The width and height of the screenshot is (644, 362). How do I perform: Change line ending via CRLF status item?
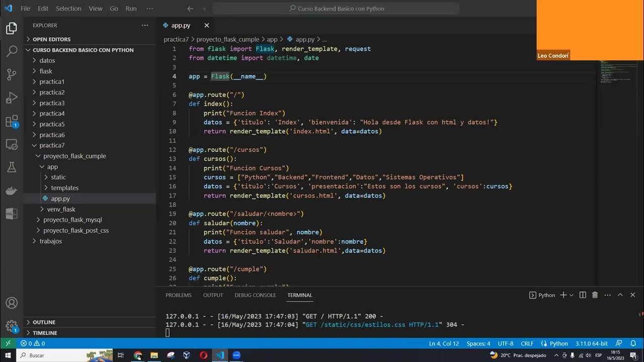(x=527, y=343)
